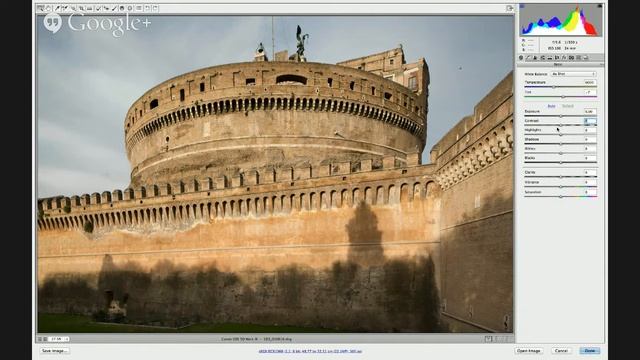Click the Save Image button

(54, 351)
